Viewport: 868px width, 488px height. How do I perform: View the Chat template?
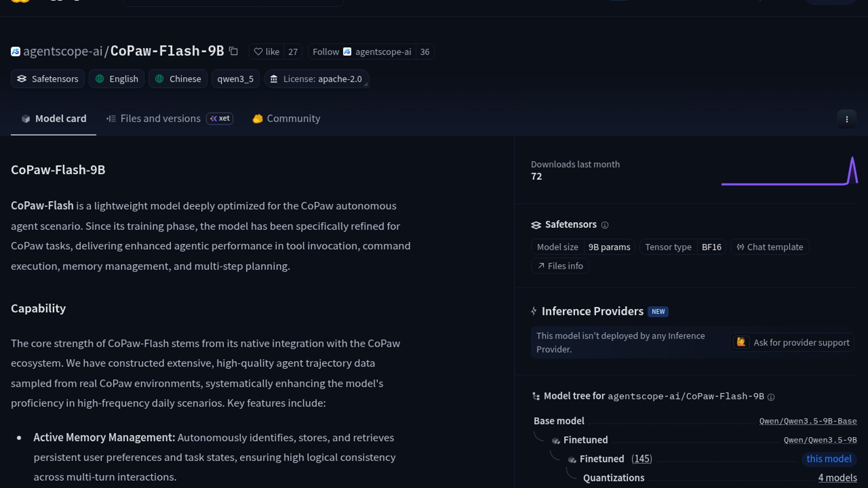click(770, 247)
